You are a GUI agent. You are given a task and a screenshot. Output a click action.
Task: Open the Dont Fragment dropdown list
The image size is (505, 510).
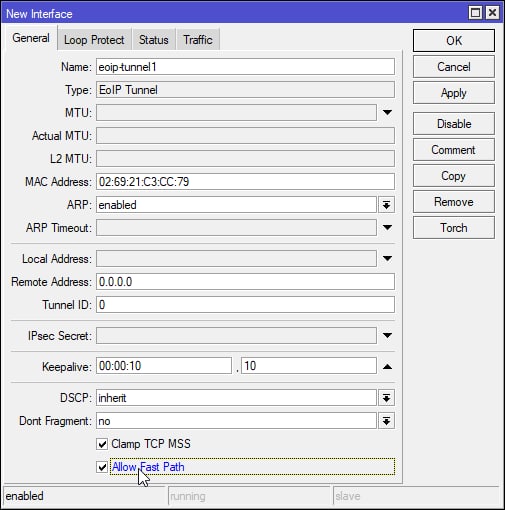click(x=386, y=421)
